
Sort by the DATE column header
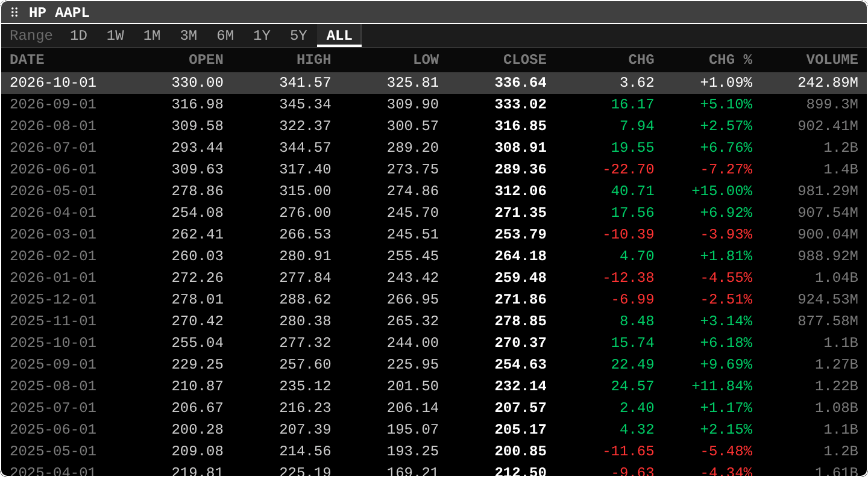click(27, 60)
